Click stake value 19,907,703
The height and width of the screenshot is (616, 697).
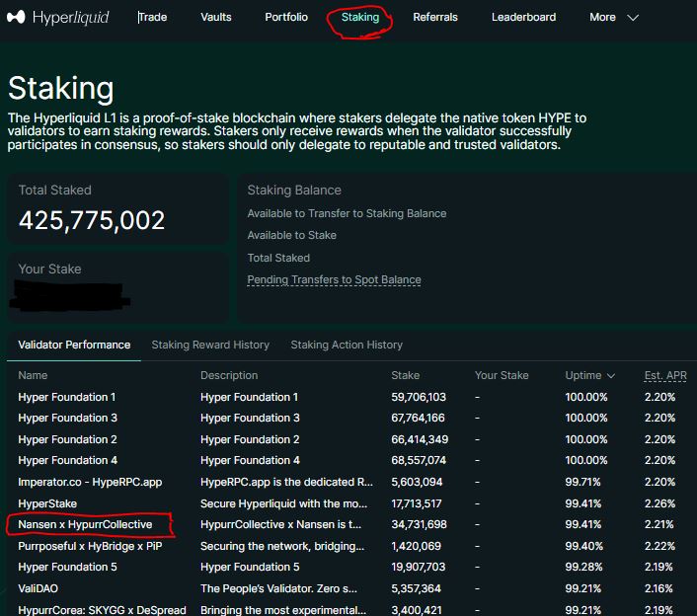[419, 567]
